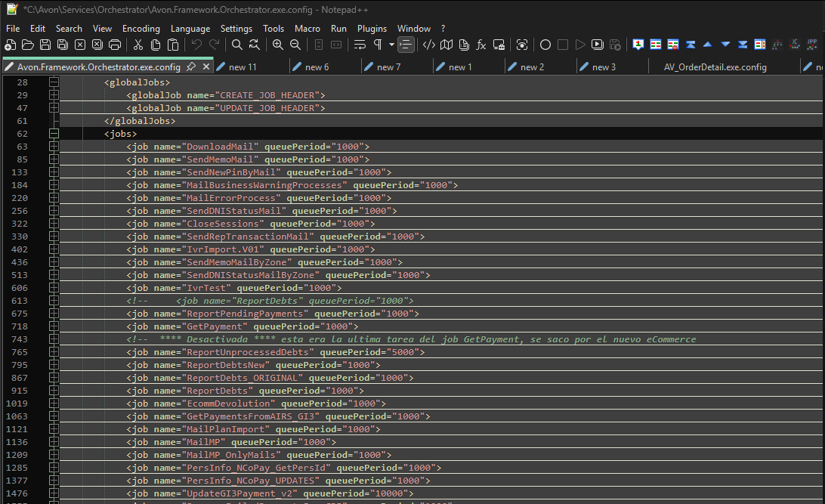Click the Stop Recording square icon
Screen dimensions: 825x504
point(562,45)
